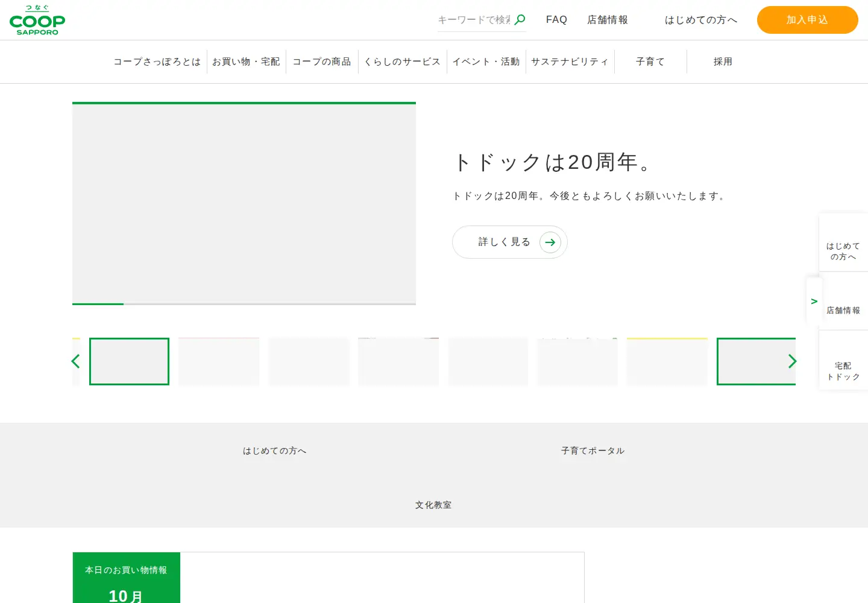Screen dimensions: 868x603
Task: Click the keyword search input field
Action: coord(474,20)
